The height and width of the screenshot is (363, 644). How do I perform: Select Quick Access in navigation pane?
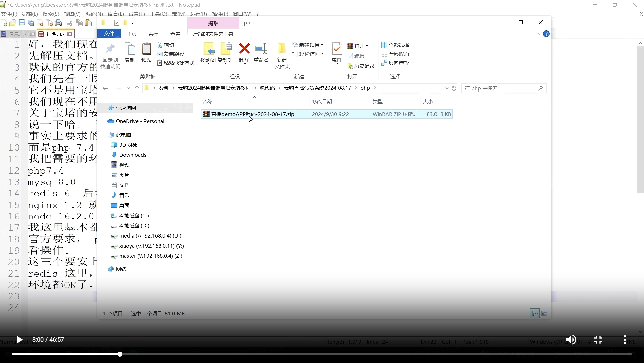(146, 108)
